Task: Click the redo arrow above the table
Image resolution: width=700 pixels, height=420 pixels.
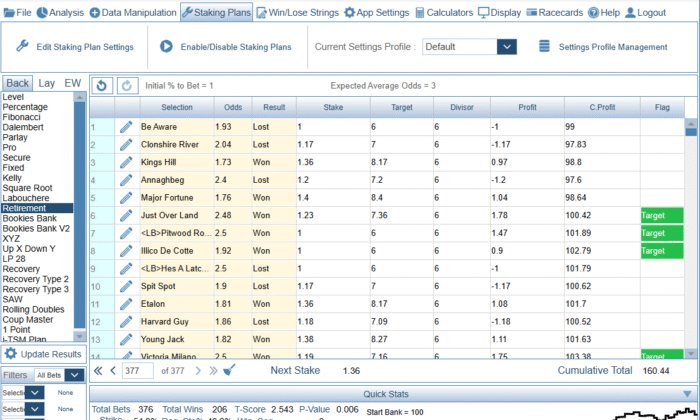Action: coord(126,86)
